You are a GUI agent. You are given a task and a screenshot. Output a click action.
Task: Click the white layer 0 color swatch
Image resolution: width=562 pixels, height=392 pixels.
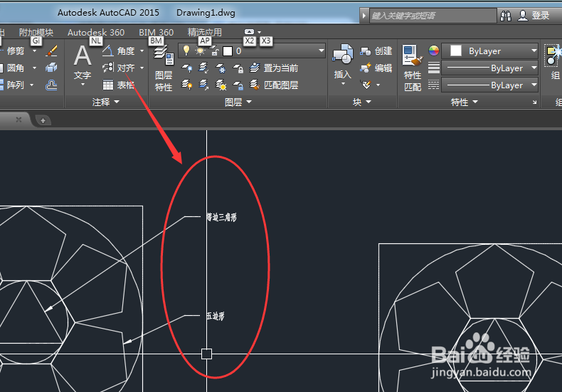click(228, 51)
